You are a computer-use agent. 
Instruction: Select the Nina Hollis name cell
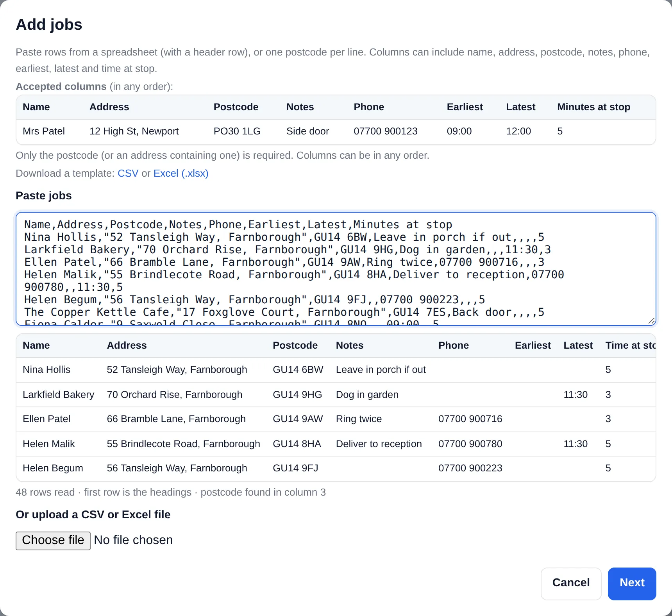[46, 370]
